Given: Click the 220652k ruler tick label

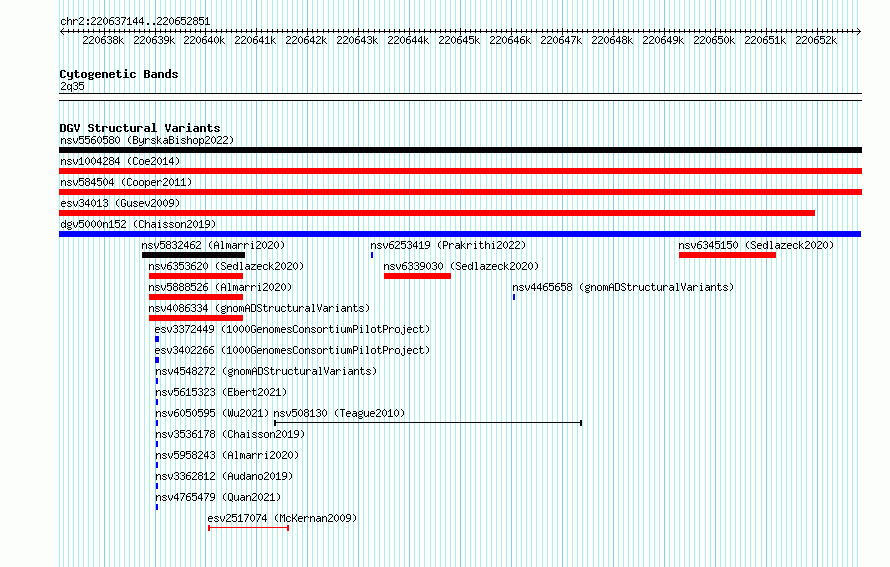Looking at the screenshot, I should click(816, 40).
